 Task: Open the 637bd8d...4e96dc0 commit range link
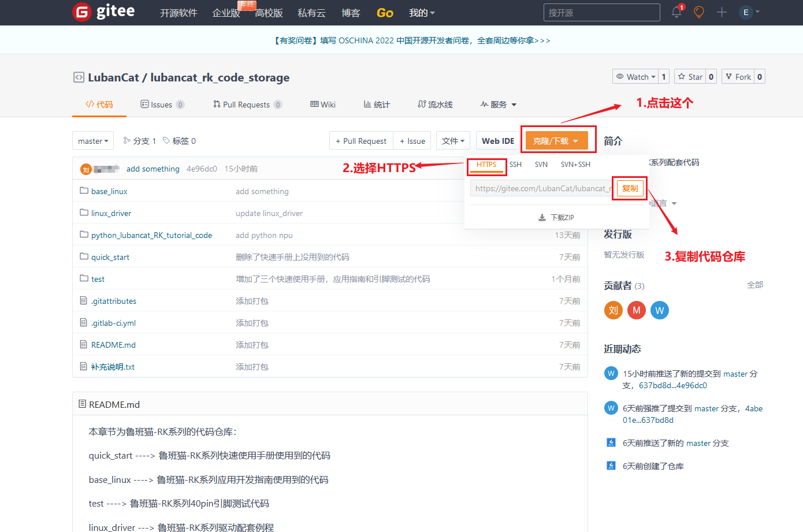tap(673, 385)
